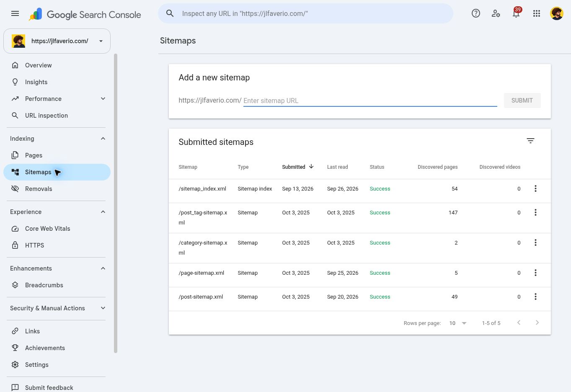
Task: Open the Core Web Vitals report
Action: click(57, 229)
